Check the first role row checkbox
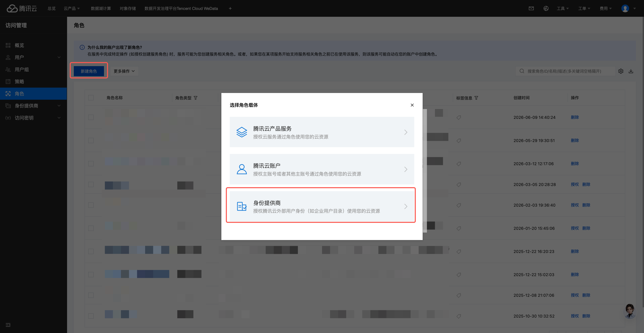The width and height of the screenshot is (644, 333). (91, 117)
